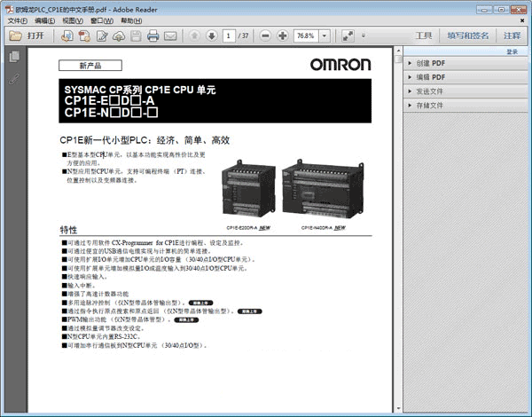Click the export PDF to Word icon
532x417 pixels.
click(66, 35)
